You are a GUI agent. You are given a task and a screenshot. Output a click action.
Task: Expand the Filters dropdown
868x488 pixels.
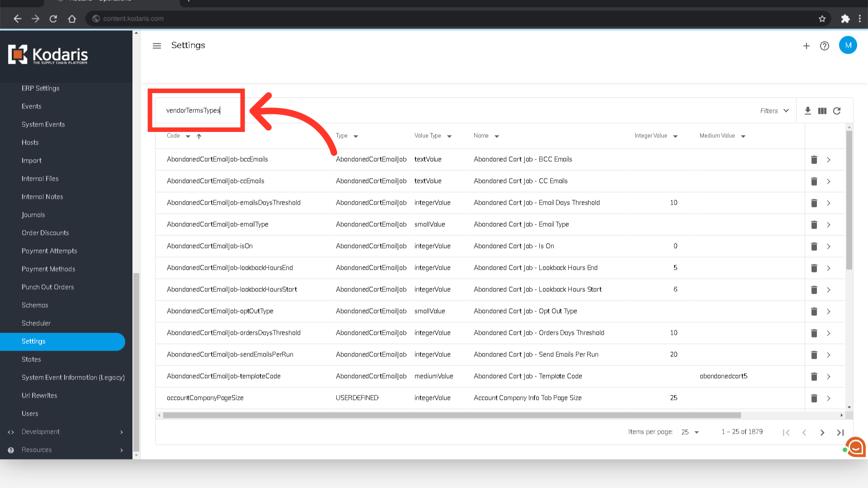click(774, 111)
